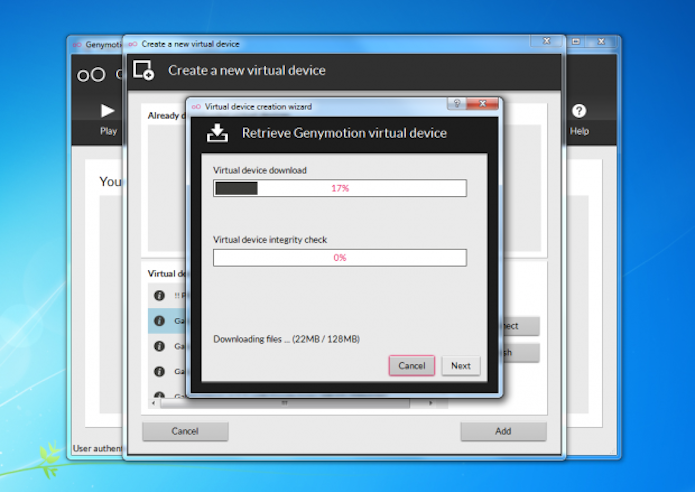Screen dimensions: 695x492
Task: Click the info icon on third device row
Action: tap(159, 346)
